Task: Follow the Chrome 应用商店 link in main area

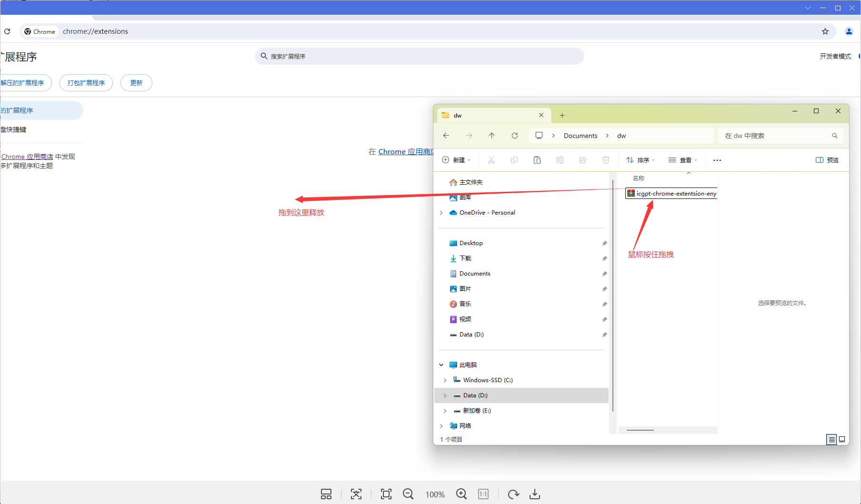Action: pyautogui.click(x=405, y=151)
